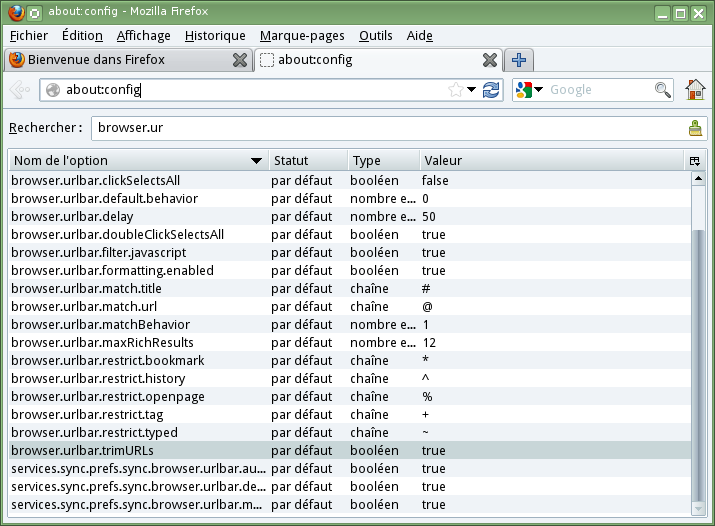The height and width of the screenshot is (526, 715).
Task: Click the Firefox logo in the title bar
Action: coord(16,12)
